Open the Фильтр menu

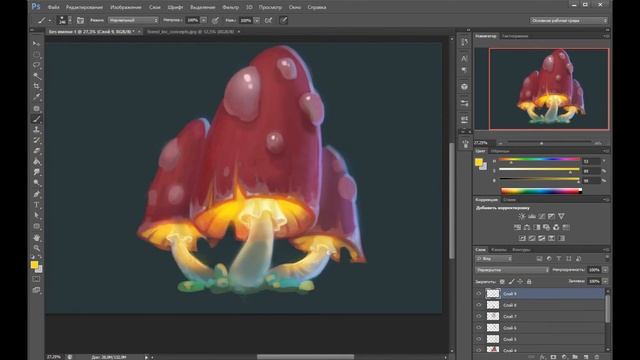(x=230, y=7)
